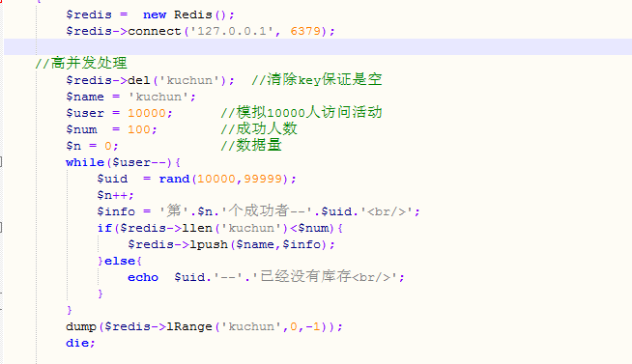Click the 'lpush' method call
632x364 pixels.
coord(209,244)
